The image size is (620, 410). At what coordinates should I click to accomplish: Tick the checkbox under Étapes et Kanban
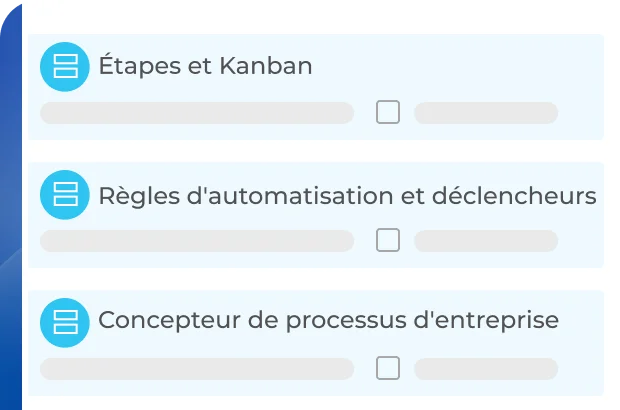[x=388, y=112]
